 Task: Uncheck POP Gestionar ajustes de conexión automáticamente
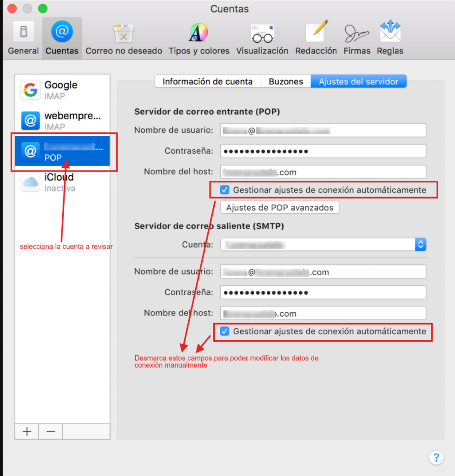pyautogui.click(x=225, y=190)
